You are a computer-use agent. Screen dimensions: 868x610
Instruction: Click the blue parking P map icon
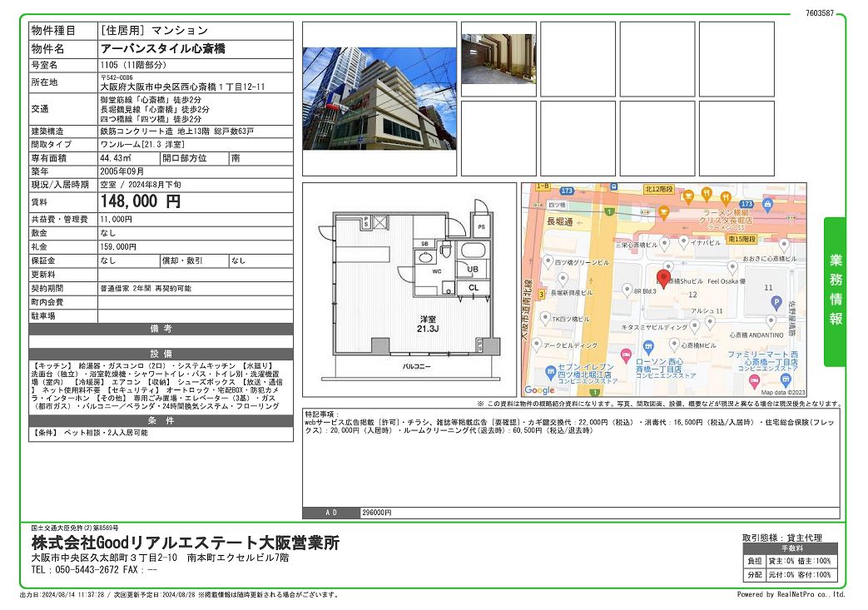776,302
